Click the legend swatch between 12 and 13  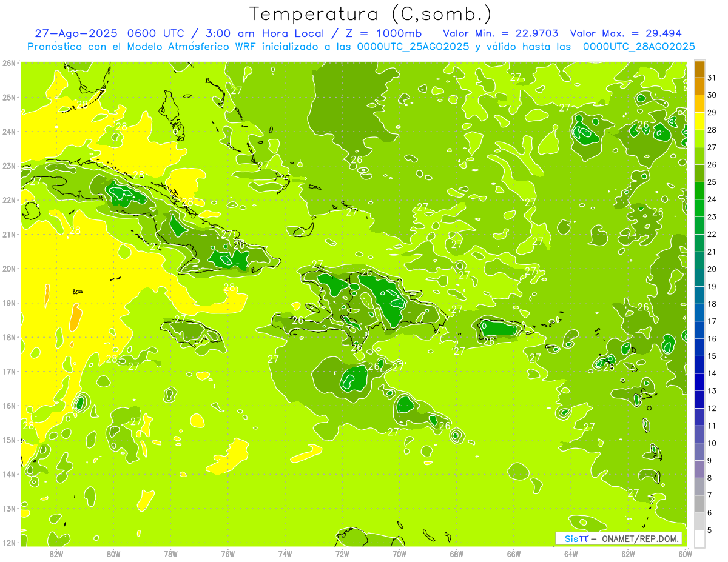(x=700, y=400)
